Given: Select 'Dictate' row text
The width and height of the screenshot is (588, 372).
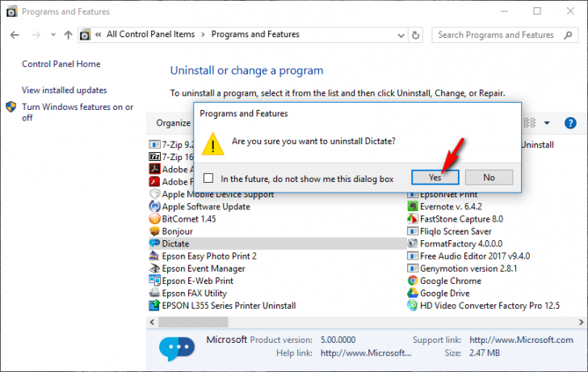Looking at the screenshot, I should [175, 244].
